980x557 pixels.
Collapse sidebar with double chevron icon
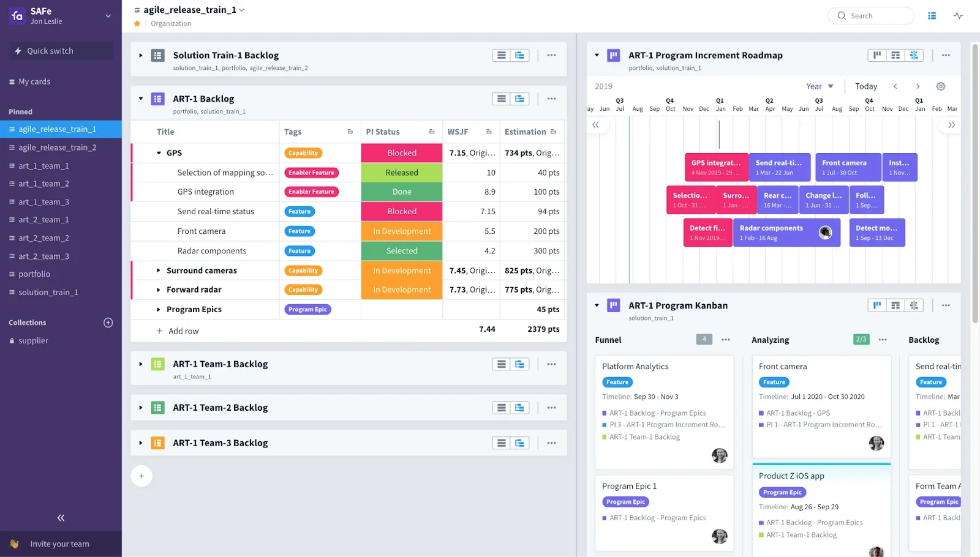tap(61, 518)
